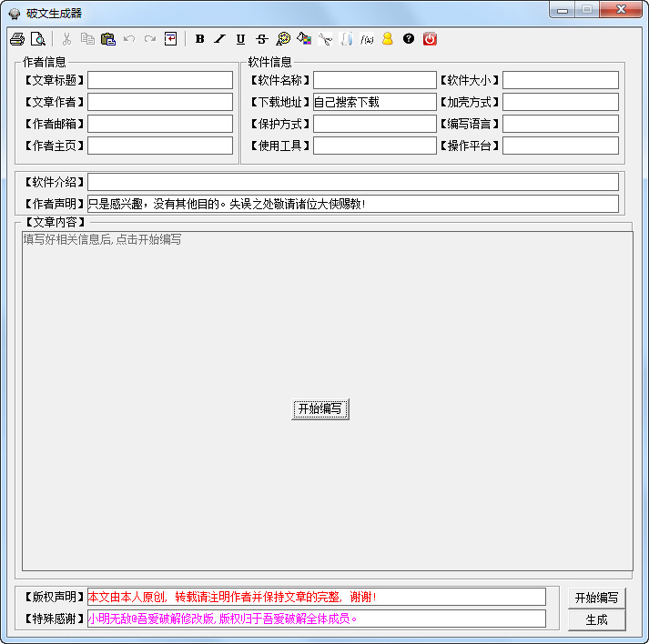Viewport: 649px width, 644px height.
Task: Click the Cut scissors icon
Action: click(x=66, y=39)
